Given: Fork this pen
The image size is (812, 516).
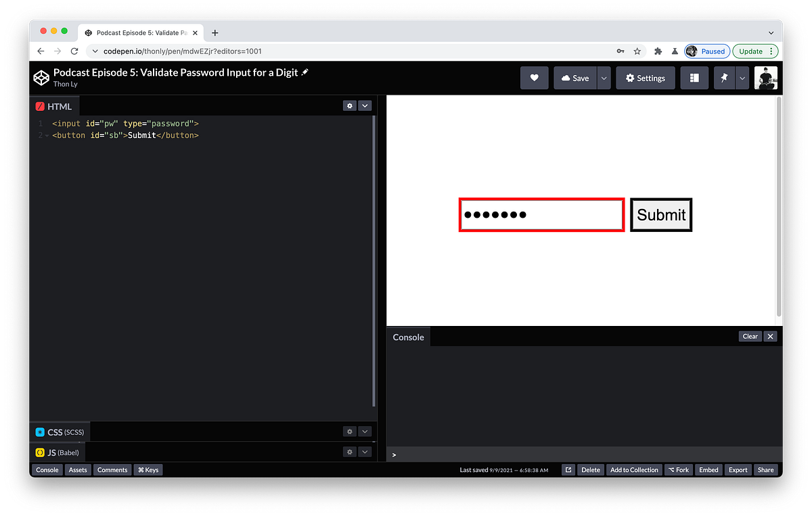Looking at the screenshot, I should coord(678,469).
